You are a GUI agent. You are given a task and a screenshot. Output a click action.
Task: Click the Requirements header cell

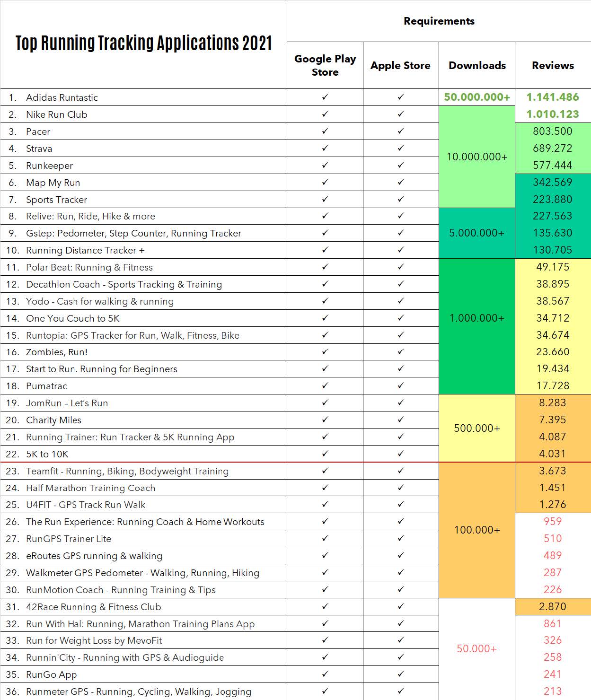(439, 21)
